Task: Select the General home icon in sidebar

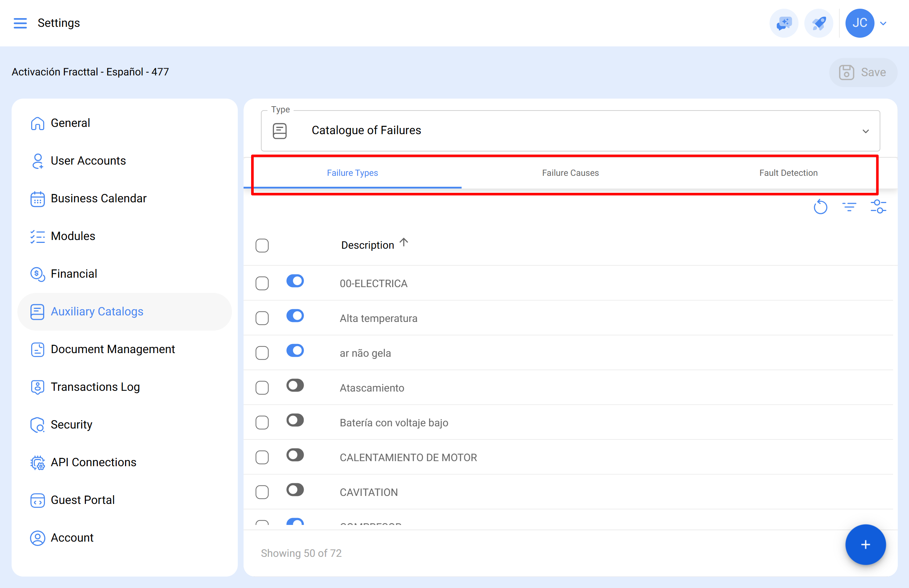Action: coord(37,123)
